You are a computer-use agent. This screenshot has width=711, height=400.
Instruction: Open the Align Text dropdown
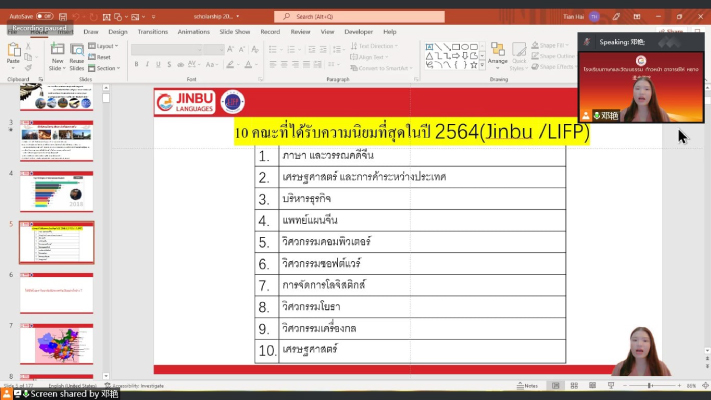pyautogui.click(x=370, y=57)
